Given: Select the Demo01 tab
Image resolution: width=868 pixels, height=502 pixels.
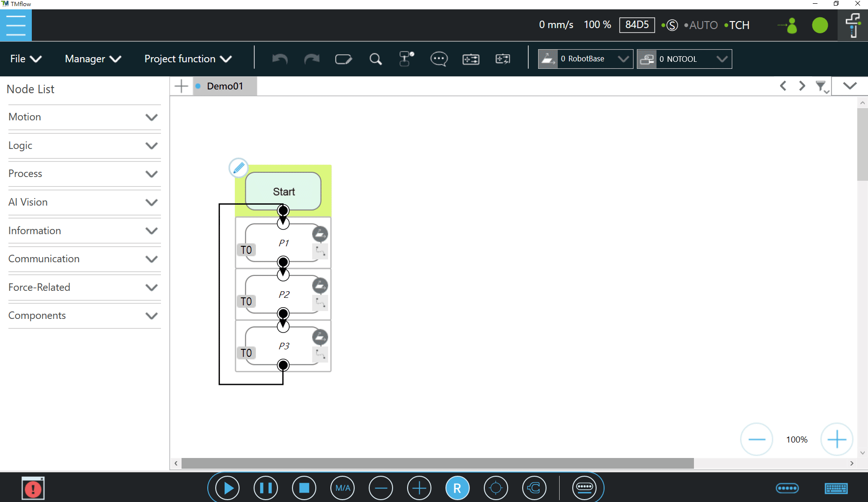Looking at the screenshot, I should point(225,86).
